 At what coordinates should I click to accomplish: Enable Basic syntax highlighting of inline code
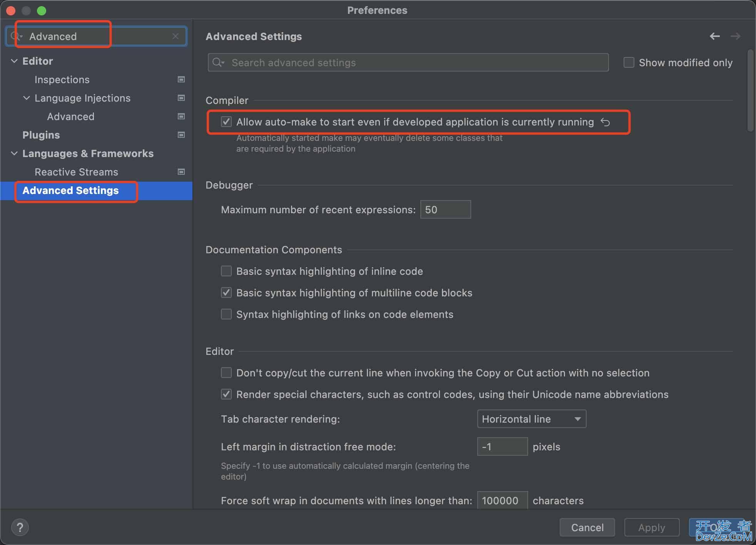226,271
